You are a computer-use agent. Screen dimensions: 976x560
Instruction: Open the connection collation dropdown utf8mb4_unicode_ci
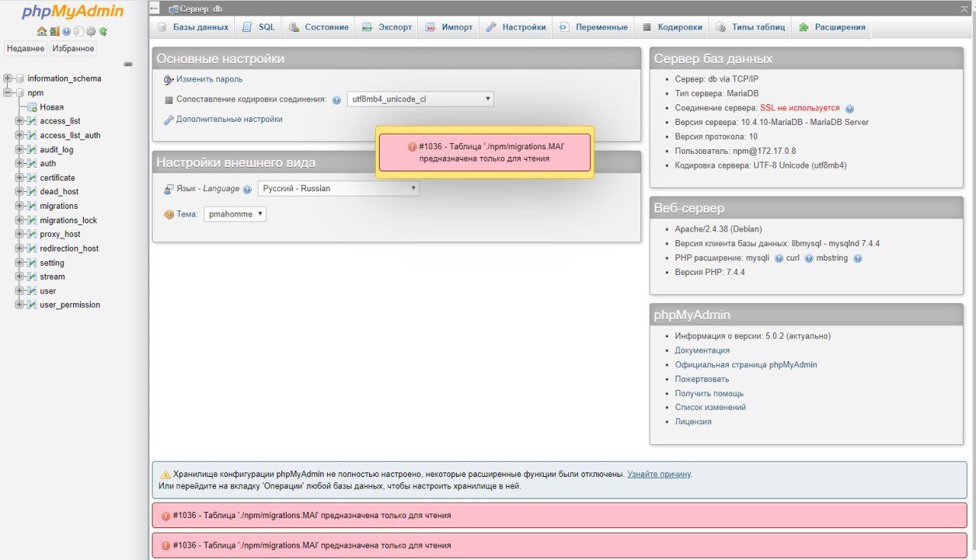pyautogui.click(x=420, y=99)
